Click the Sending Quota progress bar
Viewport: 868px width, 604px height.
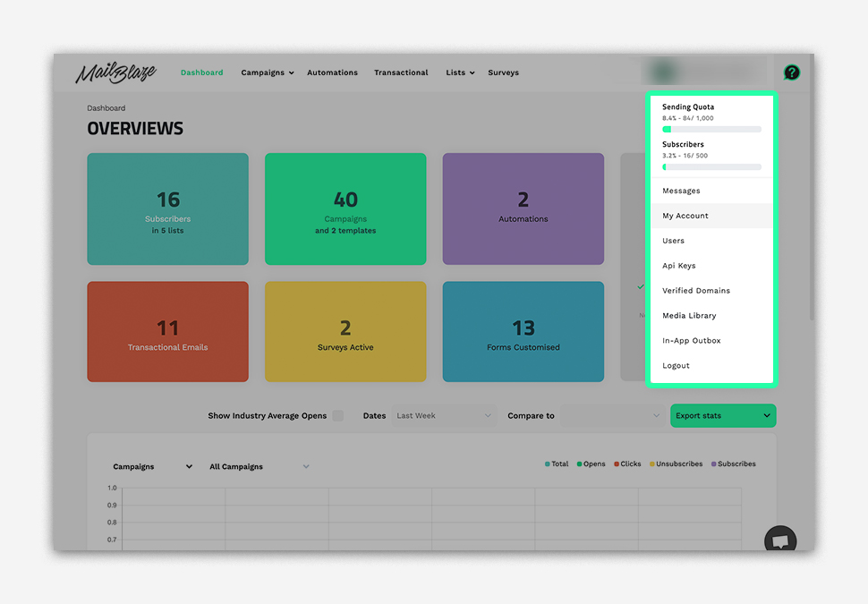[711, 130]
